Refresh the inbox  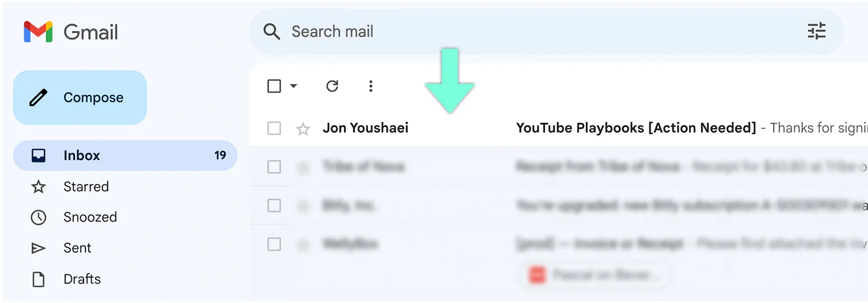[332, 86]
